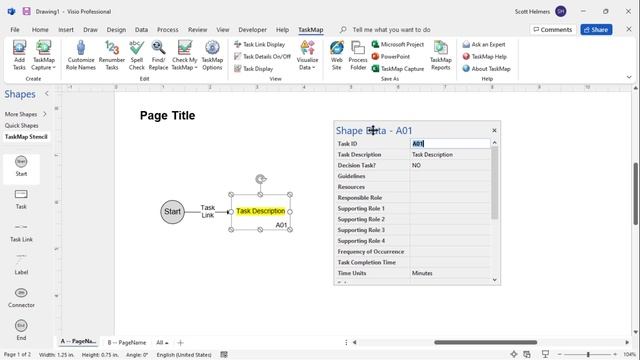Click the Add Tasks ribbon icon

point(19,55)
